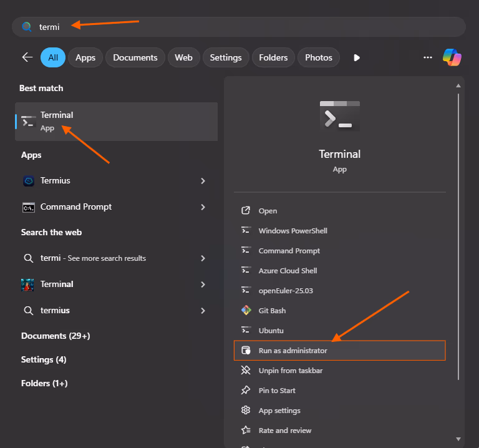The image size is (479, 448).
Task: Launch the Azure Cloud Shell profile
Action: click(340, 271)
